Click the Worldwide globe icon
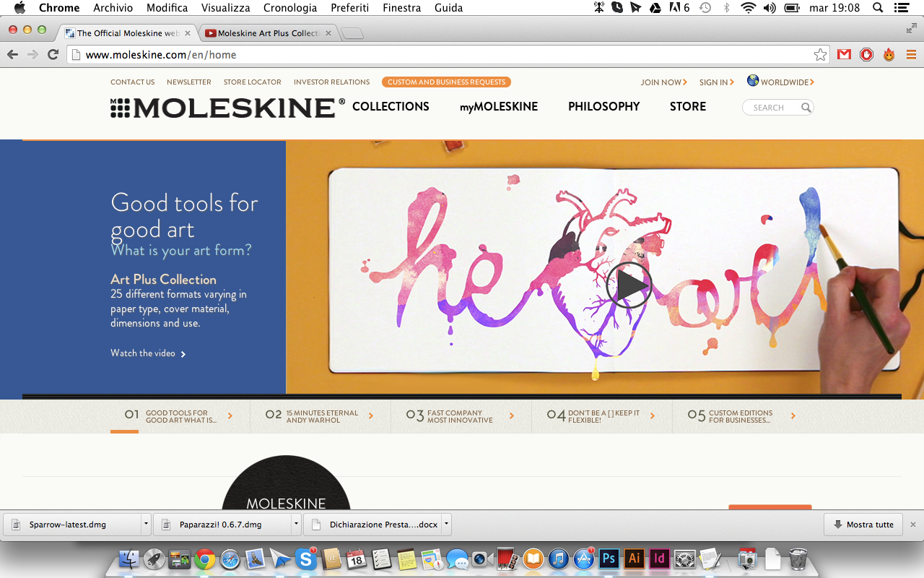The image size is (924, 578). click(753, 81)
